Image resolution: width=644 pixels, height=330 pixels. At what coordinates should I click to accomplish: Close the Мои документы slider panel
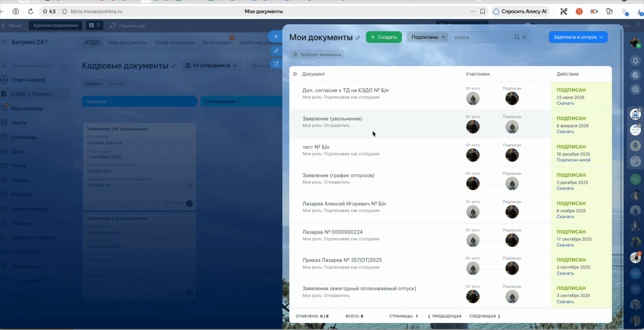click(x=276, y=37)
